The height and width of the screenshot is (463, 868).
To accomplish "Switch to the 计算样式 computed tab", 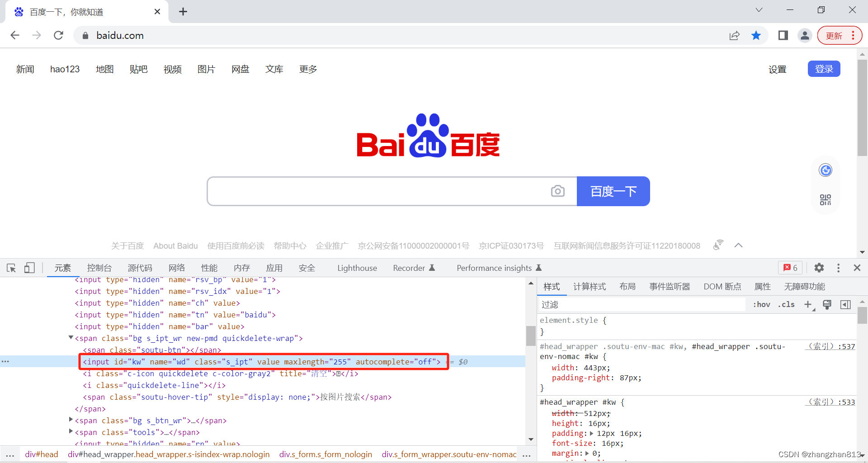I will pyautogui.click(x=590, y=287).
